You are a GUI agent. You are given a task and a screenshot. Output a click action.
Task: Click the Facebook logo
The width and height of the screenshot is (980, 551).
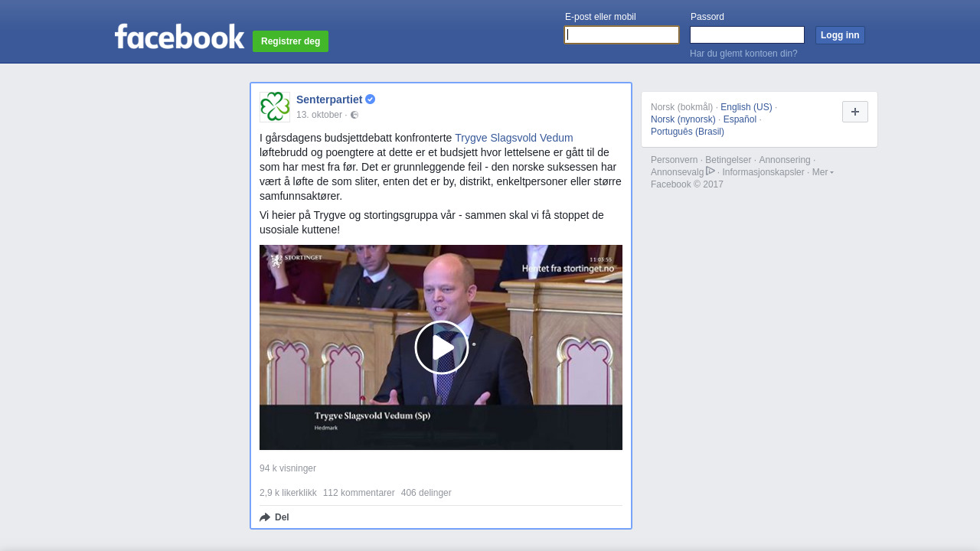coord(179,36)
